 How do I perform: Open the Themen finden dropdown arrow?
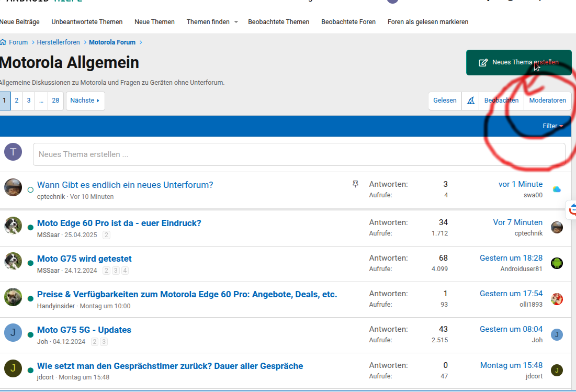click(x=236, y=22)
